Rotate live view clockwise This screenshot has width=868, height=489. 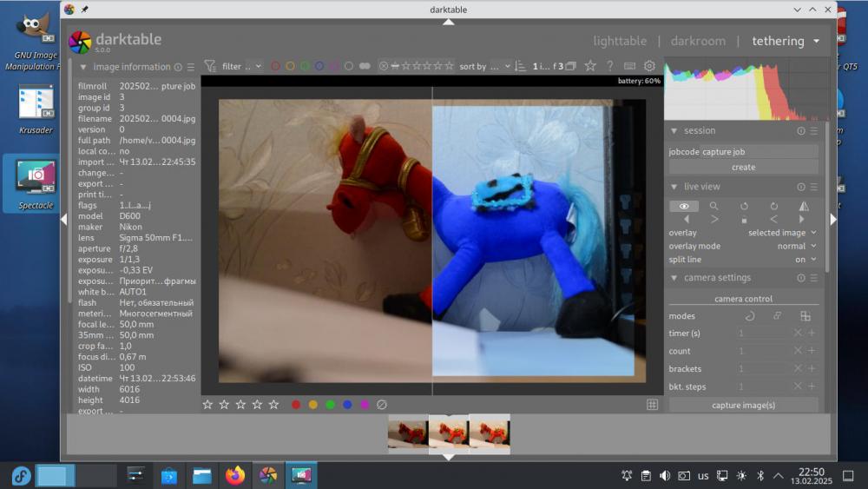click(x=774, y=206)
